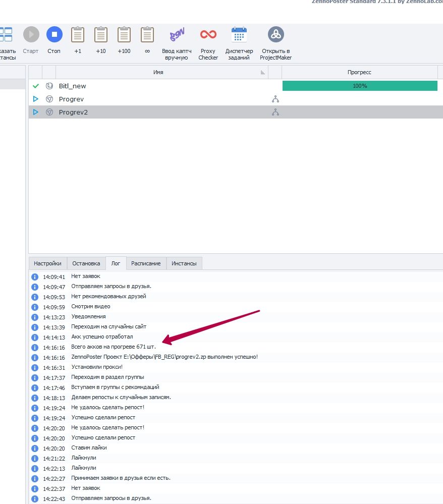
Task: Click log timestamp 14:19:24 'Не удалось сделать репост!'
Action: (x=54, y=408)
